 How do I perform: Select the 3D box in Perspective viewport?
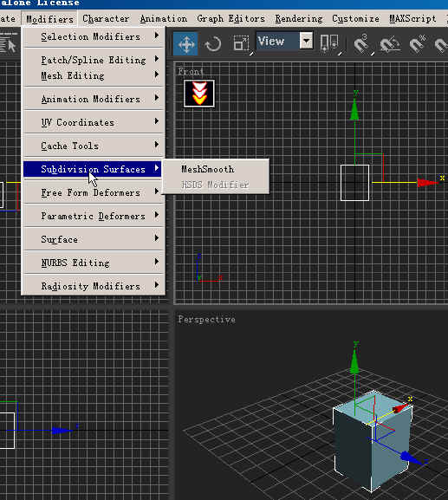point(372,442)
